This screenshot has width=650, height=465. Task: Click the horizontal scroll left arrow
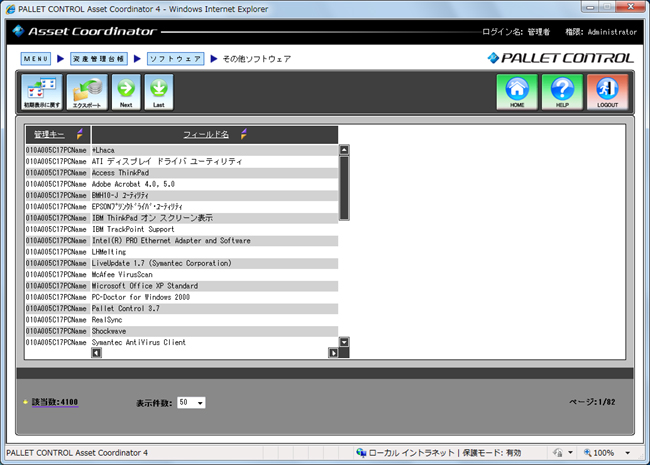(96, 353)
